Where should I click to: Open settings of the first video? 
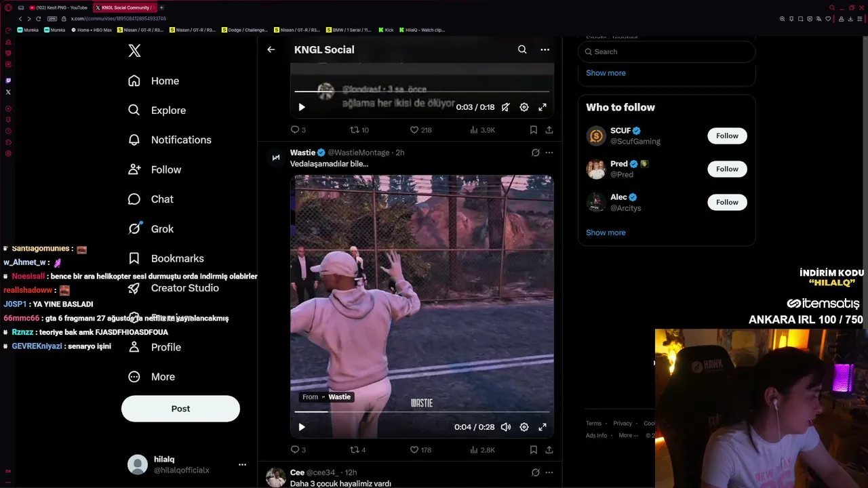click(524, 107)
